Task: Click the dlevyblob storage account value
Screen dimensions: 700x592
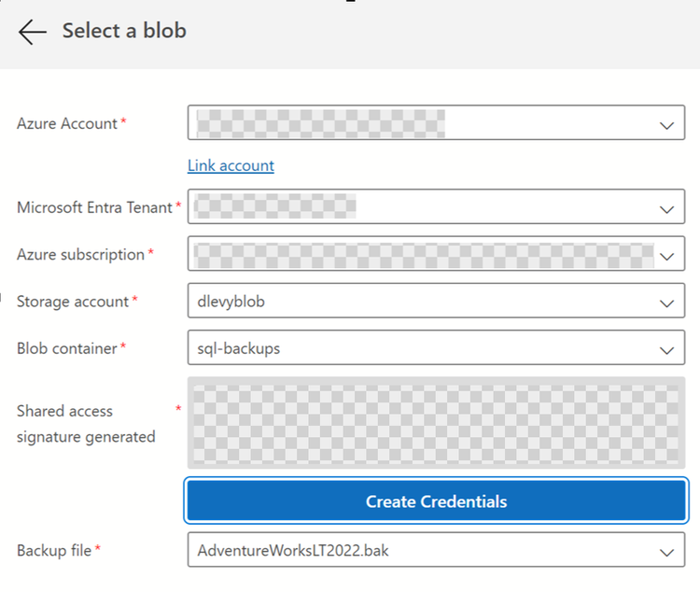Action: coord(238,302)
